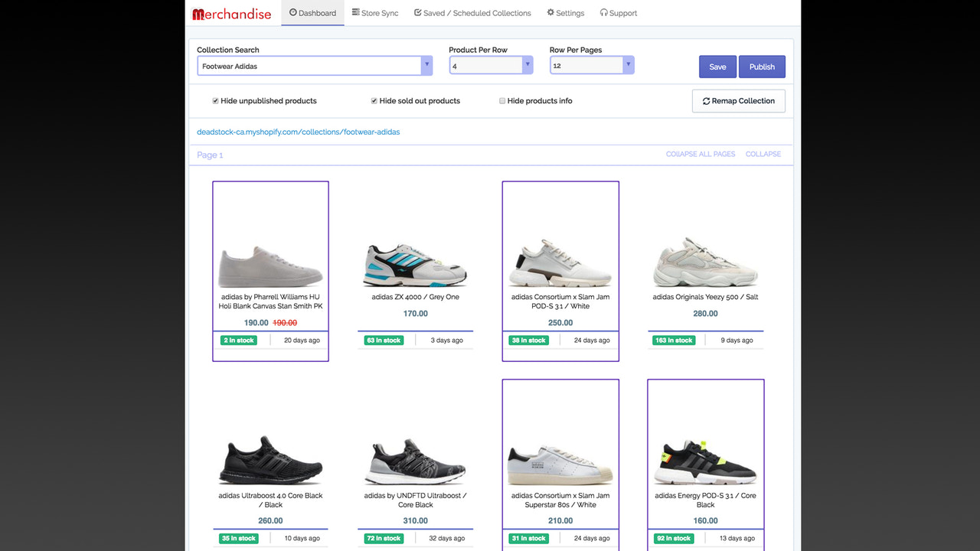
Task: Switch to the Store Sync tab
Action: click(375, 12)
